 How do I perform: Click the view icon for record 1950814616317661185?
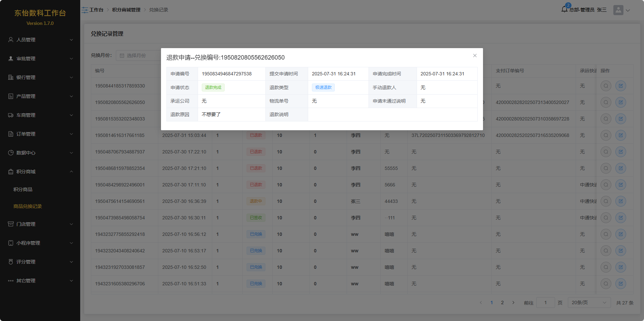coord(606,135)
